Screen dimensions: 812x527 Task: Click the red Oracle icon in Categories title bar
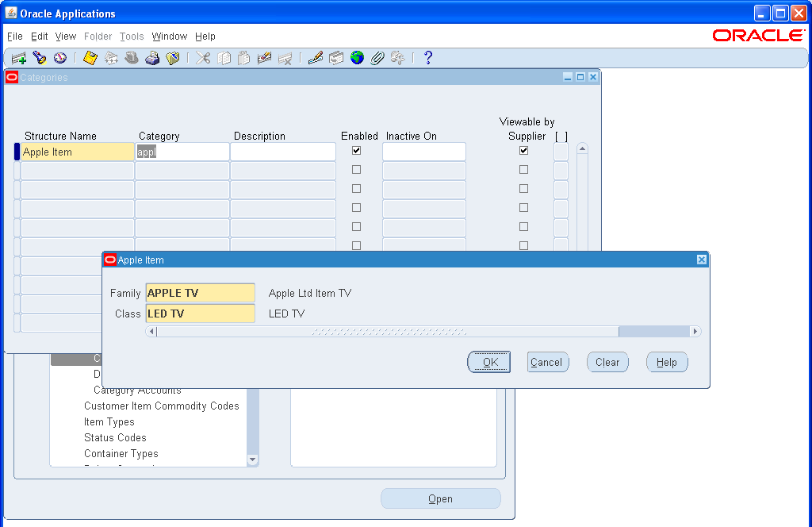pyautogui.click(x=11, y=77)
